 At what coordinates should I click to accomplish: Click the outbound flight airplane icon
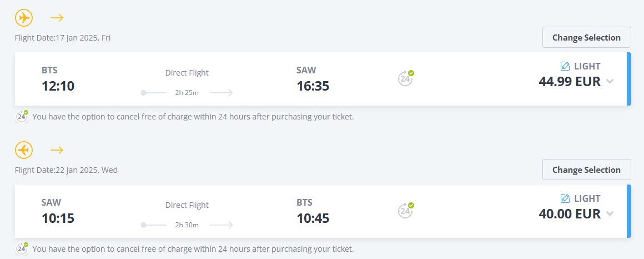click(x=24, y=18)
